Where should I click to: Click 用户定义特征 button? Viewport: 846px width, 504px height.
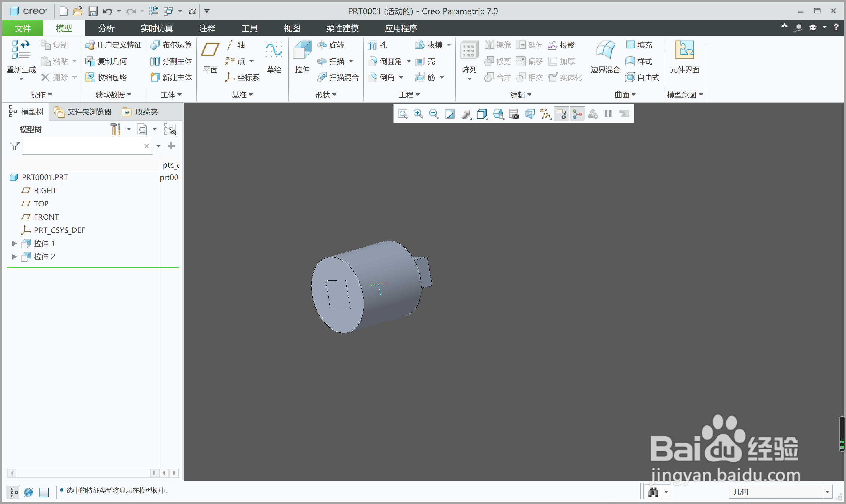click(114, 45)
